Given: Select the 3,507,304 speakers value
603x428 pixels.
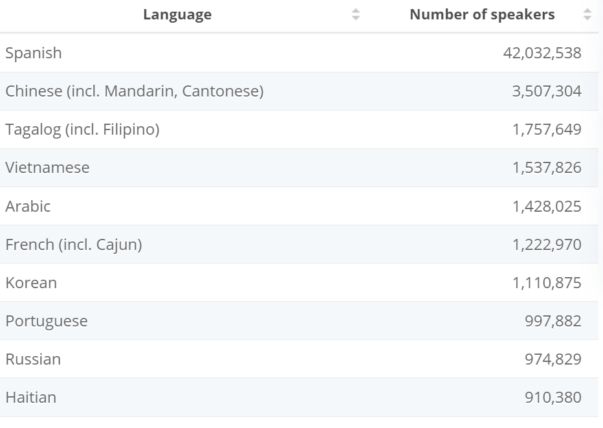Looking at the screenshot, I should (x=546, y=91).
